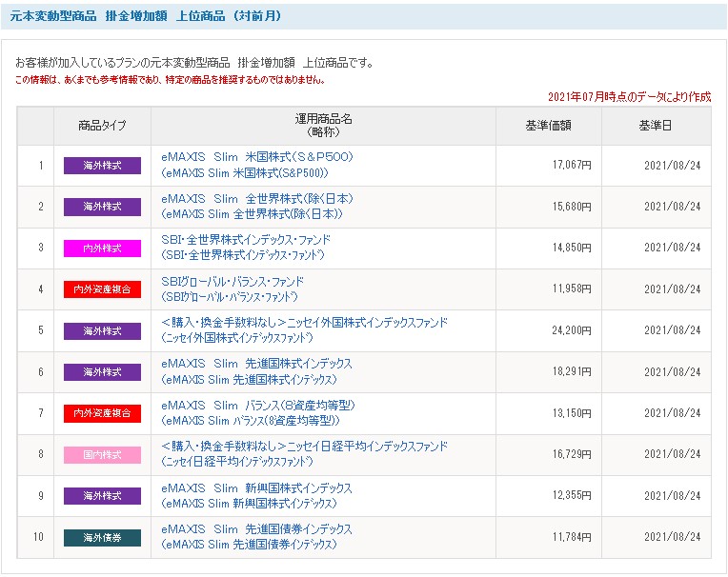Click the date 2021/08/24 in row 10
This screenshot has height=577, width=728.
click(673, 537)
